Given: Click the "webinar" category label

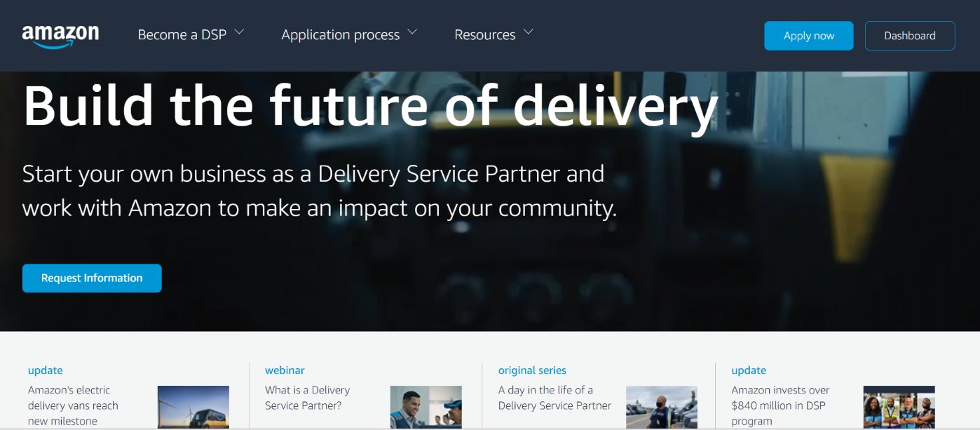Looking at the screenshot, I should point(283,370).
